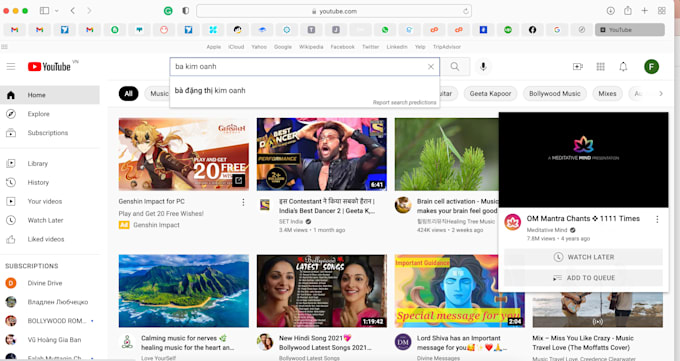This screenshot has height=361, width=680.
Task: Open SET India channel avatar
Action: coord(264,204)
